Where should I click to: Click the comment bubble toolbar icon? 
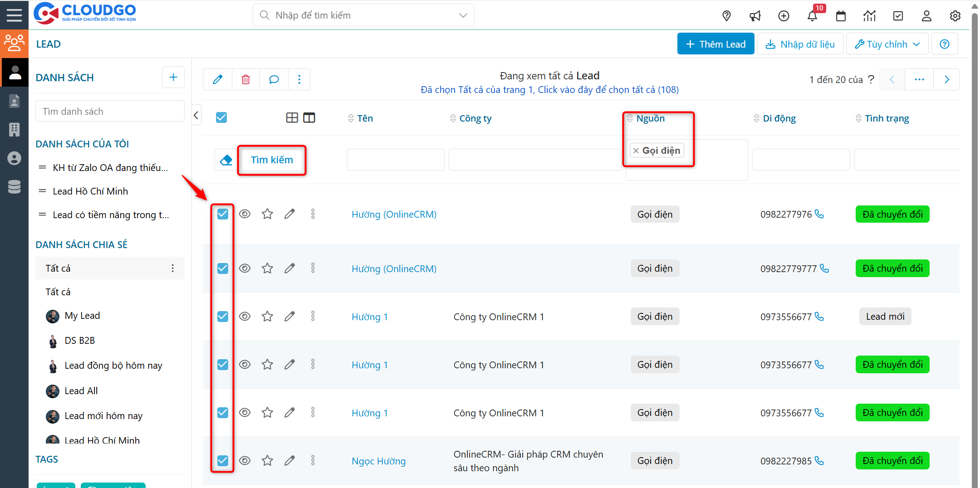[274, 80]
